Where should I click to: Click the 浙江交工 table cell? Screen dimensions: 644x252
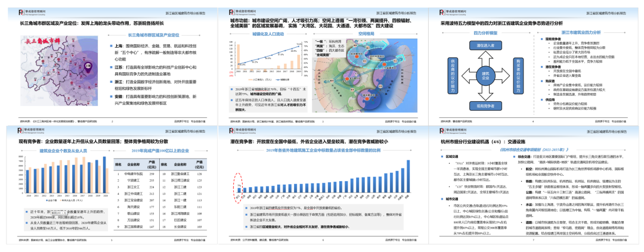click(x=134, y=186)
